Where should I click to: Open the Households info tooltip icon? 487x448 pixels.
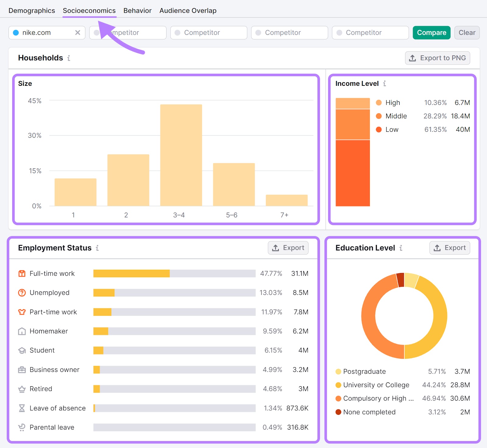point(69,58)
